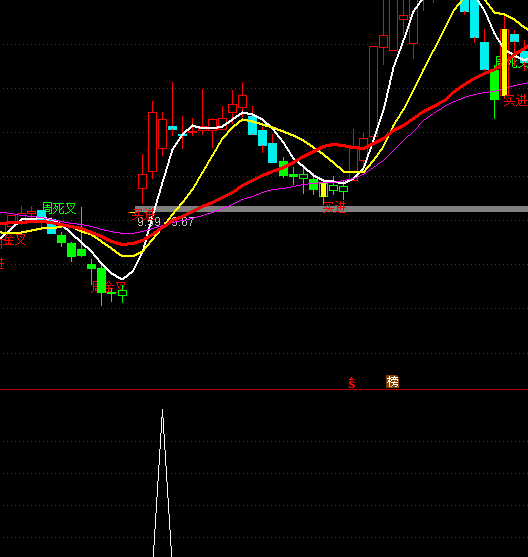Select the tall yellow candle at far right
Screen dimensions: 528x557
pyautogui.click(x=504, y=62)
